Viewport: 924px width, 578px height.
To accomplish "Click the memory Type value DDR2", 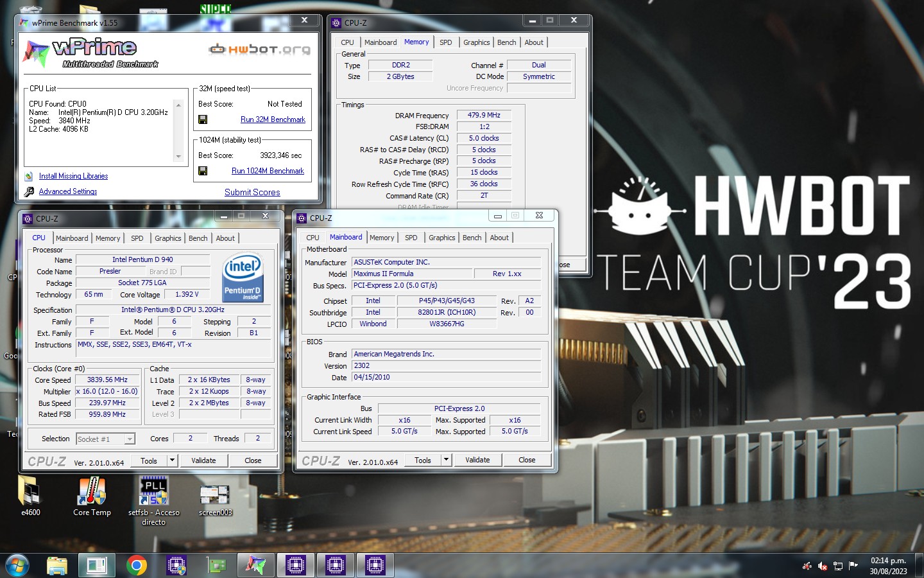I will [x=400, y=65].
